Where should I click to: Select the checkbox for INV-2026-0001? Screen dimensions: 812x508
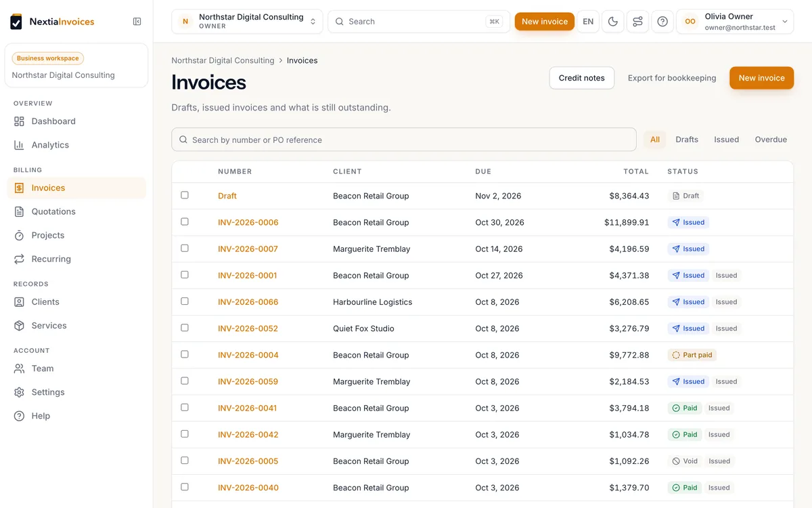click(185, 274)
